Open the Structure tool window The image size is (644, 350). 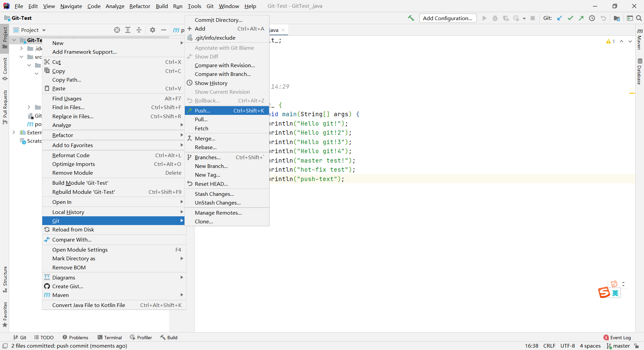pyautogui.click(x=5, y=279)
